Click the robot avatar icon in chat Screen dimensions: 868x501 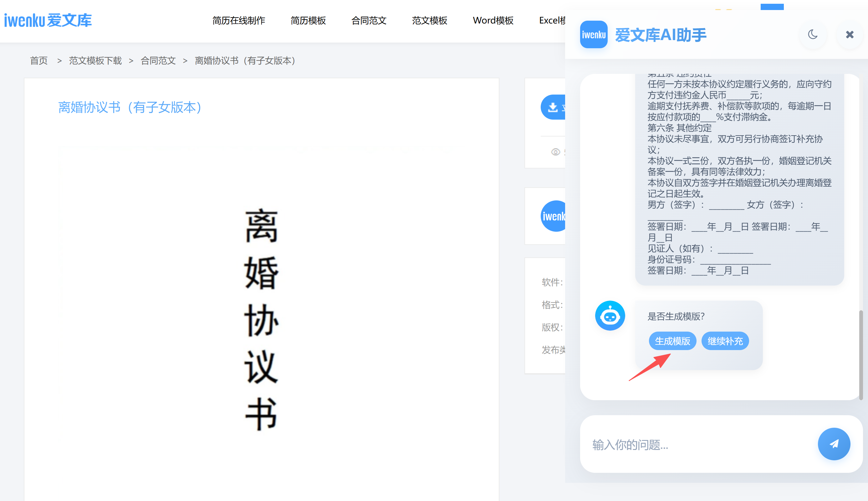(610, 316)
